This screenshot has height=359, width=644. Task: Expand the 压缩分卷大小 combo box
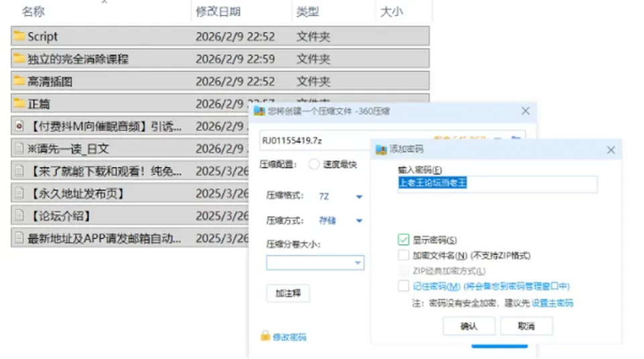[x=315, y=262]
